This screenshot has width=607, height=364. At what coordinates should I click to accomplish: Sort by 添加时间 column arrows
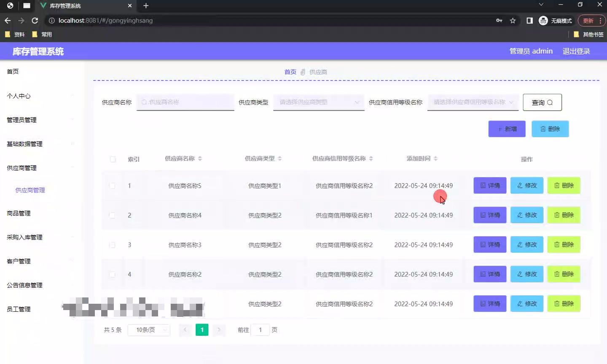tap(435, 158)
